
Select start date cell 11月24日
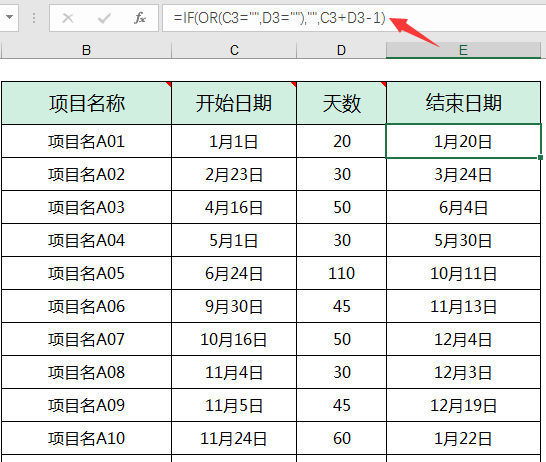[x=234, y=438]
